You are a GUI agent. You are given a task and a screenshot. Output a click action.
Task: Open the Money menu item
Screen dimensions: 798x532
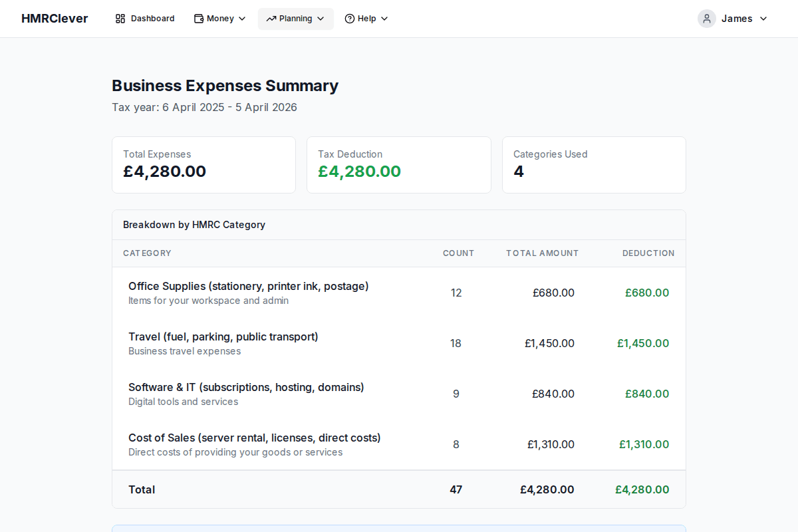pos(219,19)
